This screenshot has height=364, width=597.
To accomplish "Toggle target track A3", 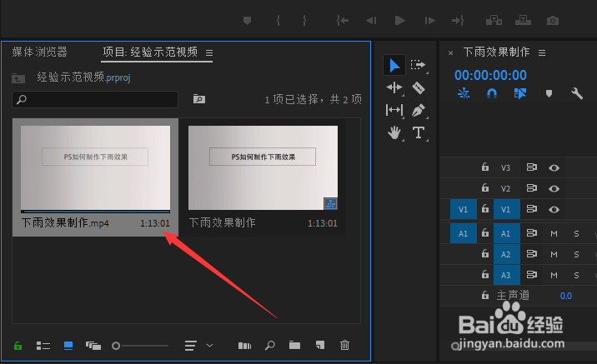I will (x=506, y=275).
